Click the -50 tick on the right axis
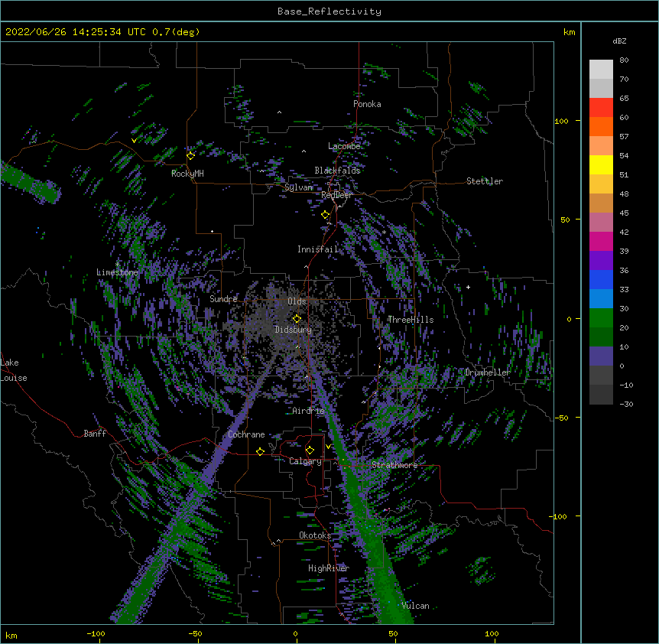 pyautogui.click(x=561, y=418)
